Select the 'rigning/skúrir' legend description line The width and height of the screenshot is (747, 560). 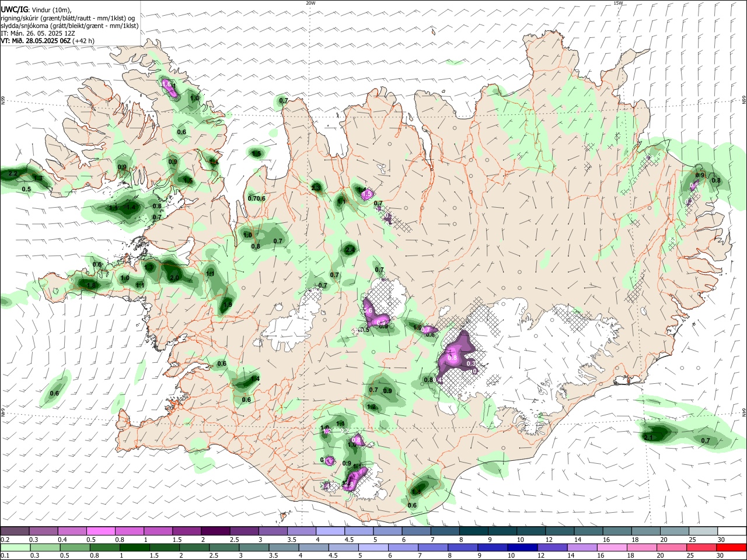pyautogui.click(x=68, y=18)
